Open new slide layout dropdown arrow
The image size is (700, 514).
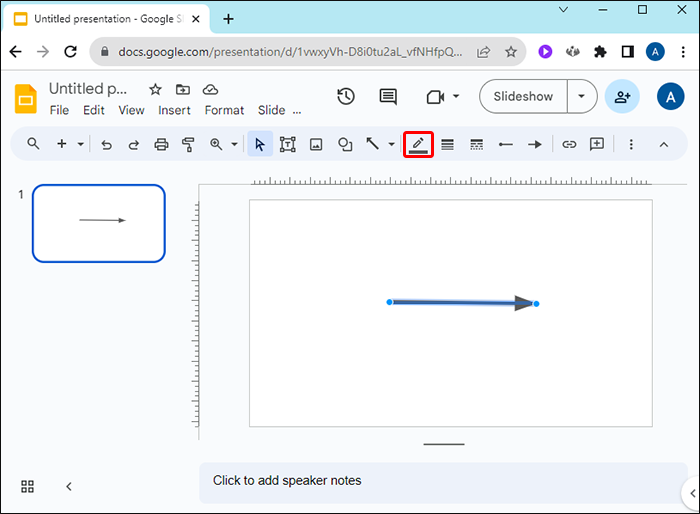80,144
